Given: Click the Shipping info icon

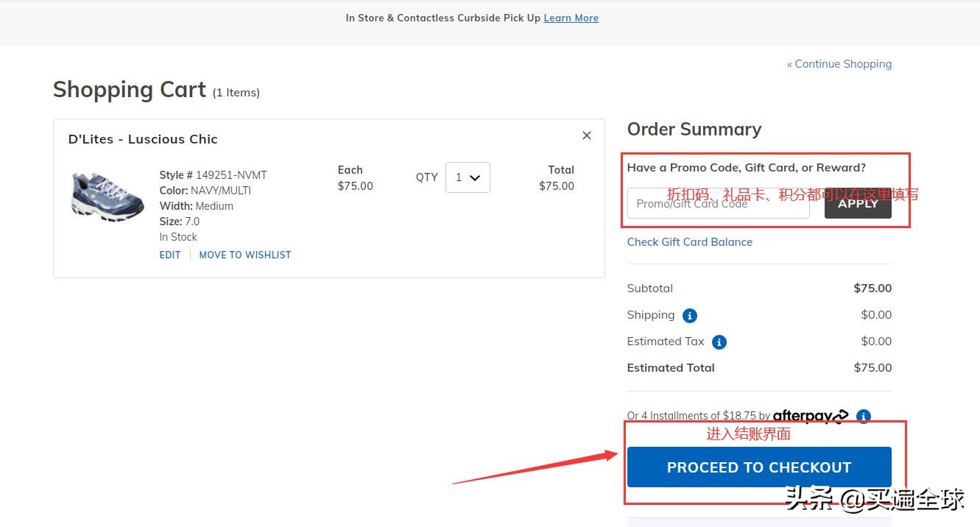Looking at the screenshot, I should tap(690, 316).
